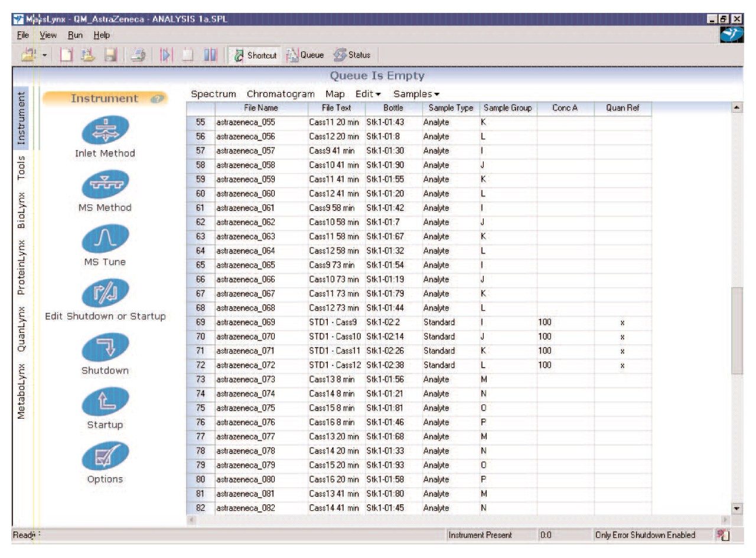Open the dropdown arrow beside project folder icon

[44, 55]
